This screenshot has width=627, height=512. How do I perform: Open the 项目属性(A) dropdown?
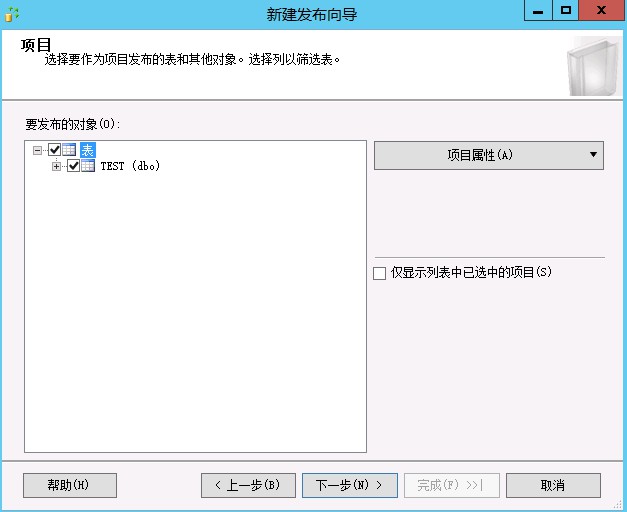coord(488,155)
